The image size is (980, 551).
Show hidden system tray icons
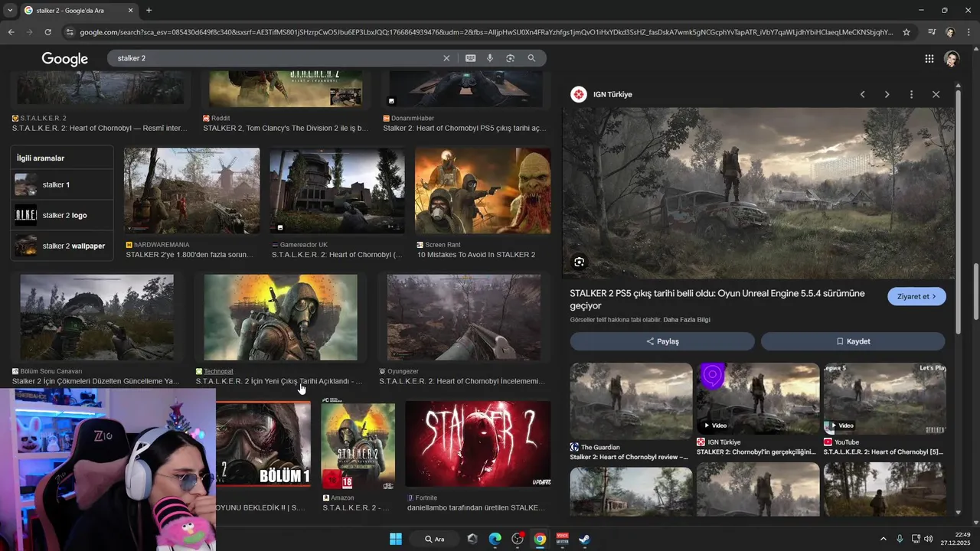pos(883,539)
